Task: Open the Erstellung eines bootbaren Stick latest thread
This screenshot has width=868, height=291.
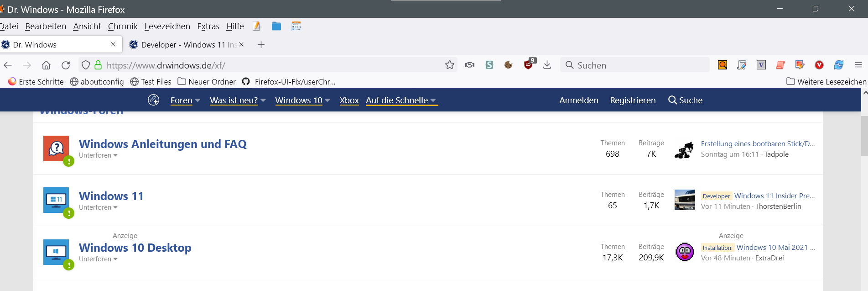Action: (758, 143)
